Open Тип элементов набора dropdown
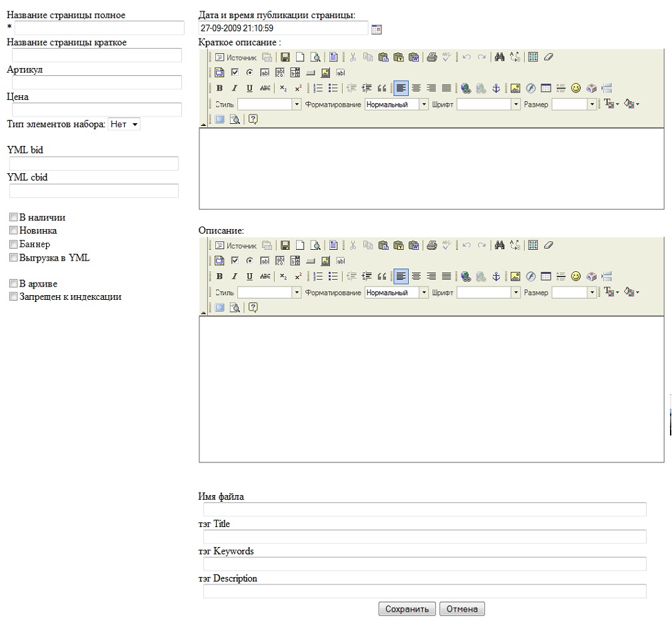 point(124,124)
